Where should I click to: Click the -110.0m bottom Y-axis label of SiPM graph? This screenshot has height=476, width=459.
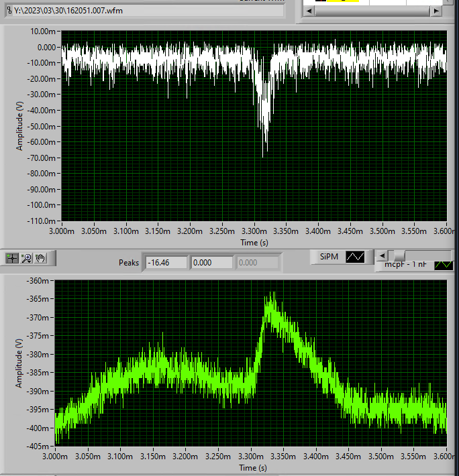42,221
